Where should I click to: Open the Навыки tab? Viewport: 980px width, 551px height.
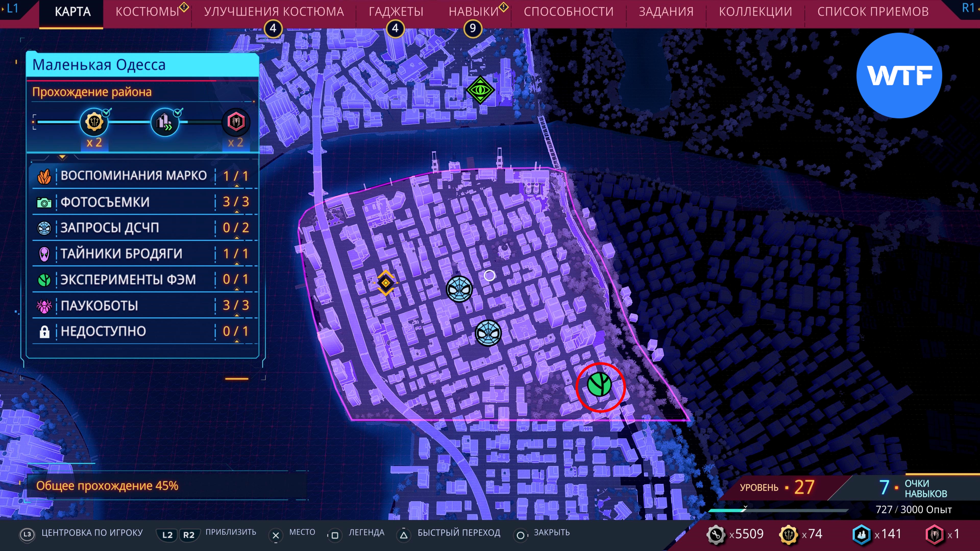pyautogui.click(x=473, y=12)
